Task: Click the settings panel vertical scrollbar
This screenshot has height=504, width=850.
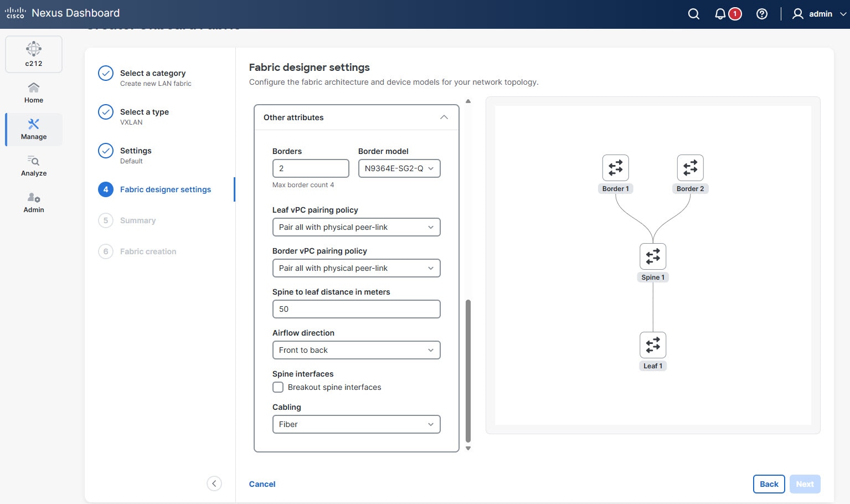Action: (x=468, y=370)
